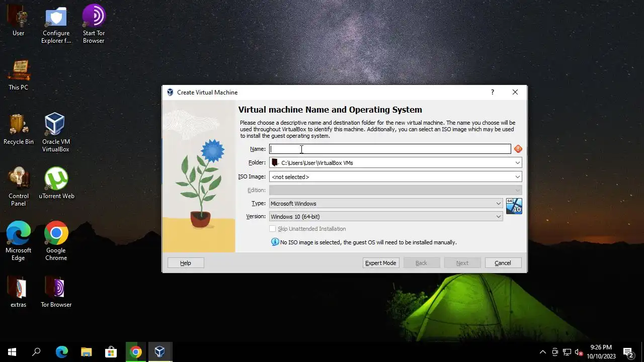Open the Version dropdown showing Windows 10 (64-bit)
The height and width of the screenshot is (362, 644).
point(386,217)
